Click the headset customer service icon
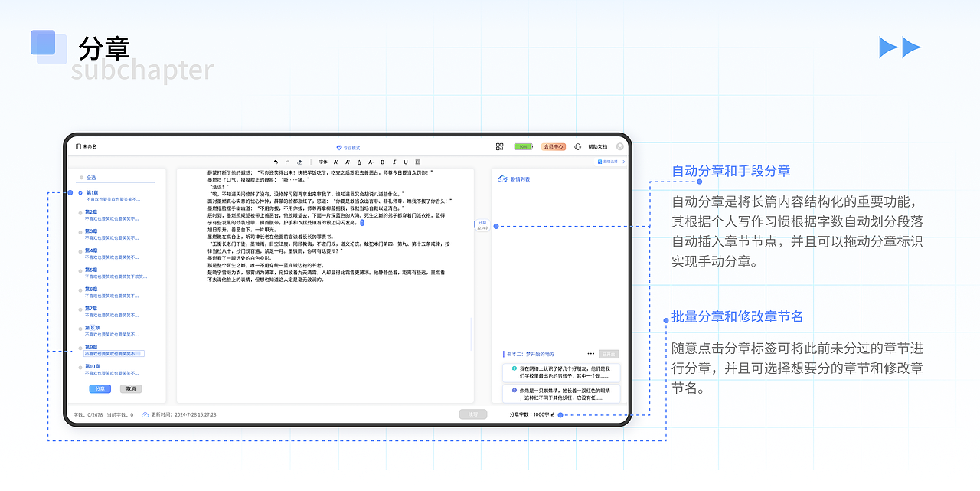 pos(577,146)
